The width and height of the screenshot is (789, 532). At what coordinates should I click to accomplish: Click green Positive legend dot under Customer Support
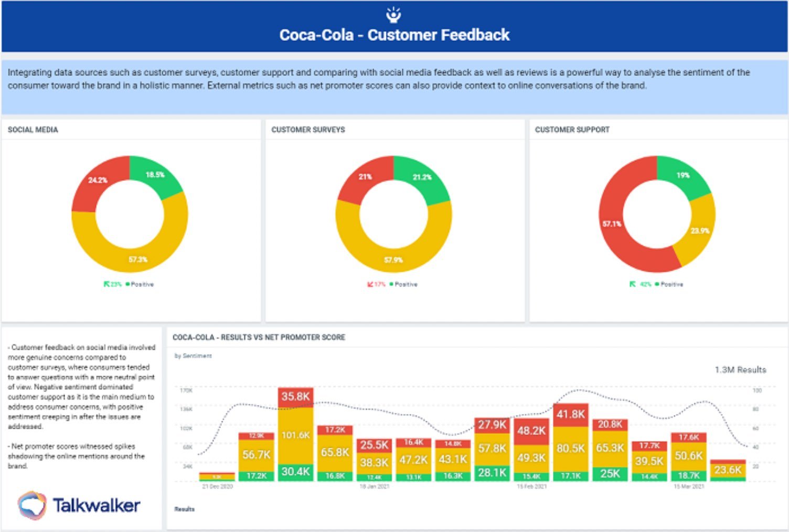click(657, 284)
